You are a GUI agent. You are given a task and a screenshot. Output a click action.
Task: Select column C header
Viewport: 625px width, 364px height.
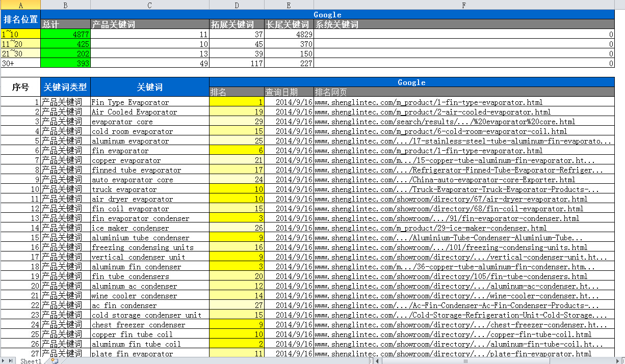[x=149, y=5]
